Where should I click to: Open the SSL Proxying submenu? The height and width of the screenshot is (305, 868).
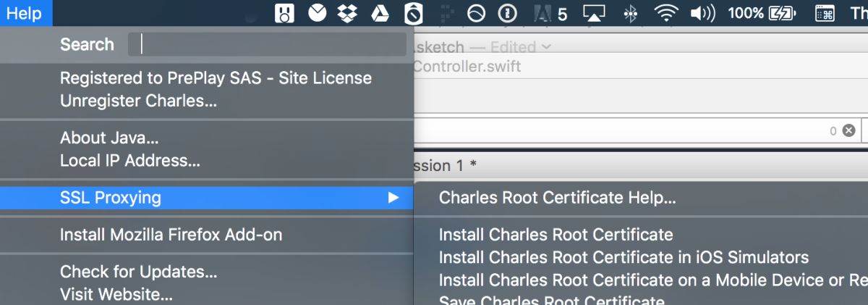(207, 197)
